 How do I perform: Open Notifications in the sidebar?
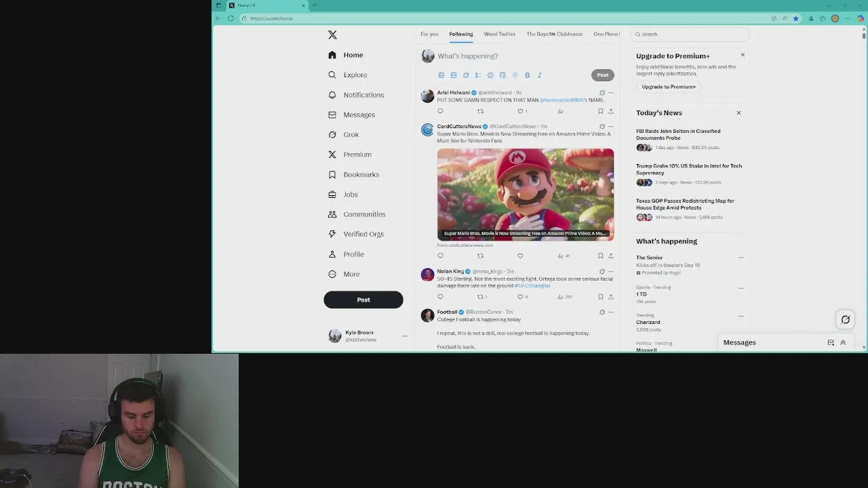[x=356, y=95]
